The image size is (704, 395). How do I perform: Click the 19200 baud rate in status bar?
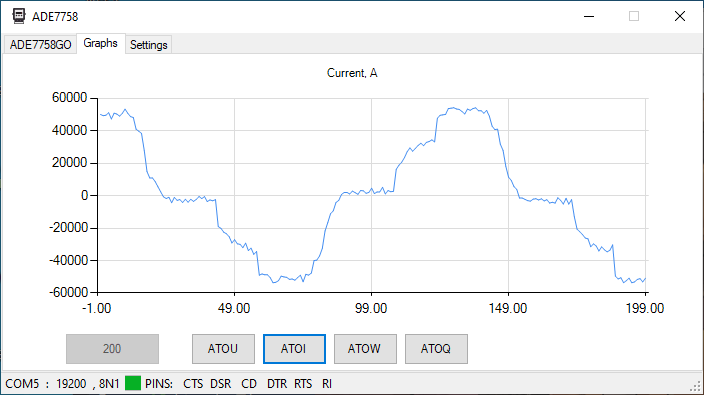pyautogui.click(x=71, y=384)
